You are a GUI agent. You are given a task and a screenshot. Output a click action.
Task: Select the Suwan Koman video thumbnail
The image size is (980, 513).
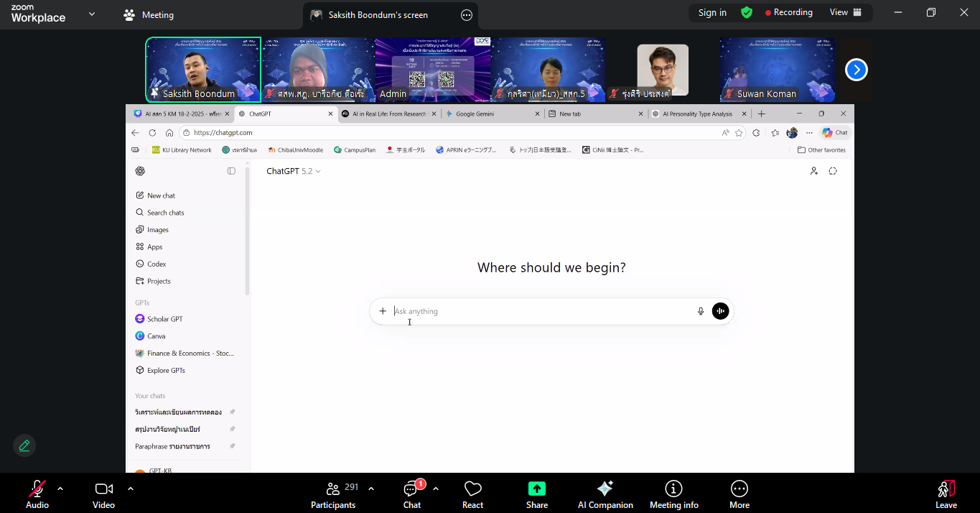click(778, 70)
